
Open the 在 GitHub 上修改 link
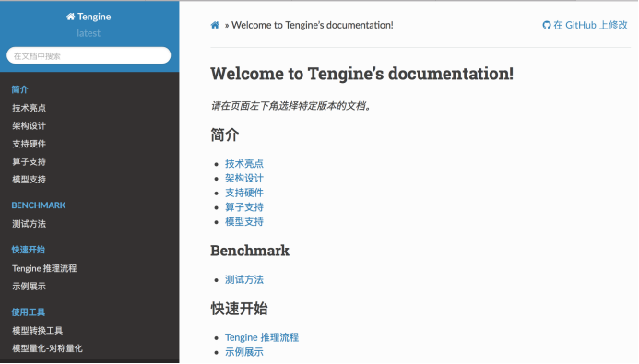[585, 25]
